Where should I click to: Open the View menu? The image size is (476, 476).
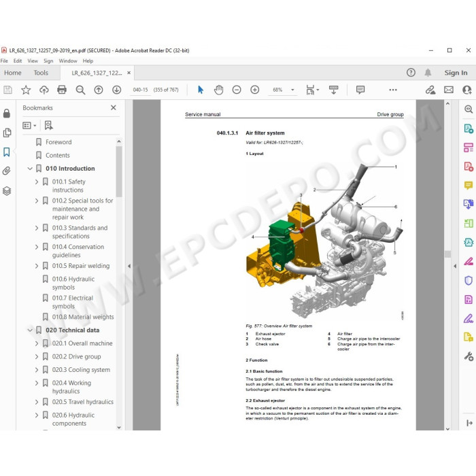tap(33, 61)
